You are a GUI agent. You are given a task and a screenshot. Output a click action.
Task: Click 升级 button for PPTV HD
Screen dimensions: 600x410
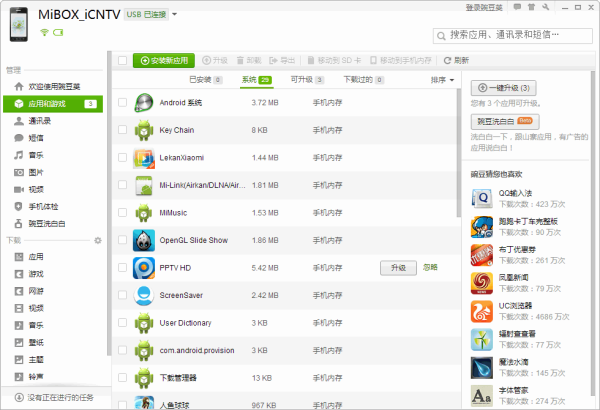[398, 268]
